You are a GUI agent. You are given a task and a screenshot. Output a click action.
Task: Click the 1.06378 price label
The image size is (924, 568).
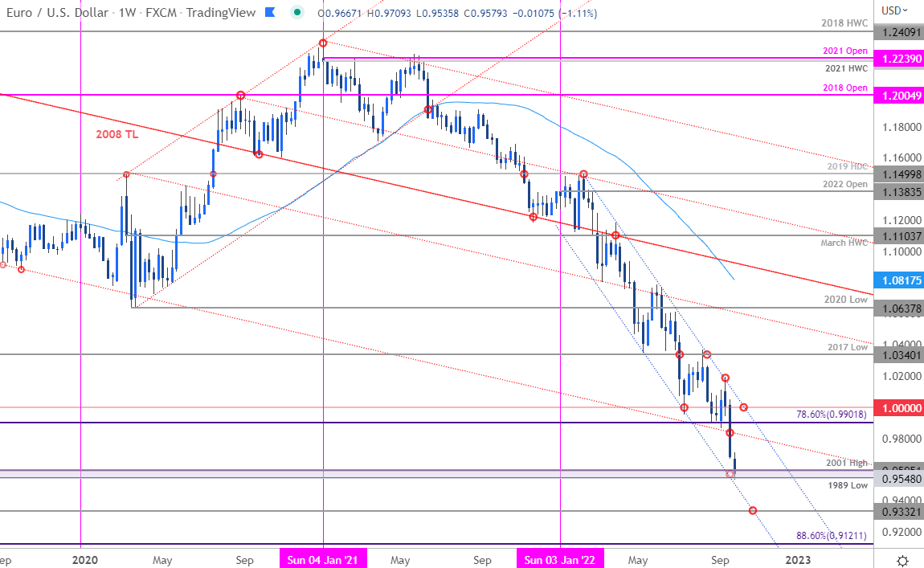tap(898, 309)
